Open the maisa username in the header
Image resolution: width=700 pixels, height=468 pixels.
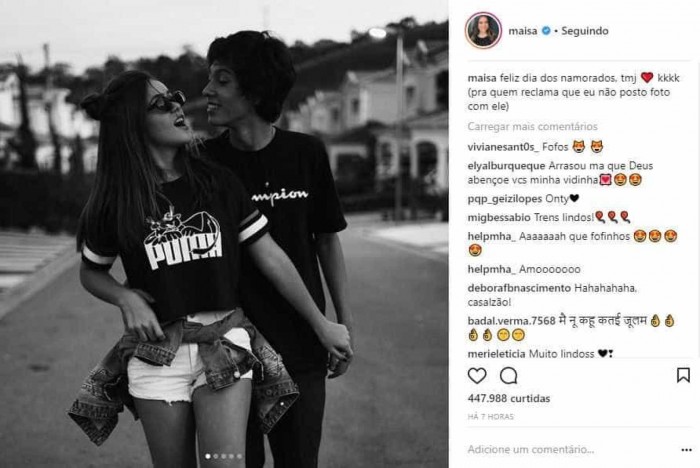pyautogui.click(x=523, y=31)
